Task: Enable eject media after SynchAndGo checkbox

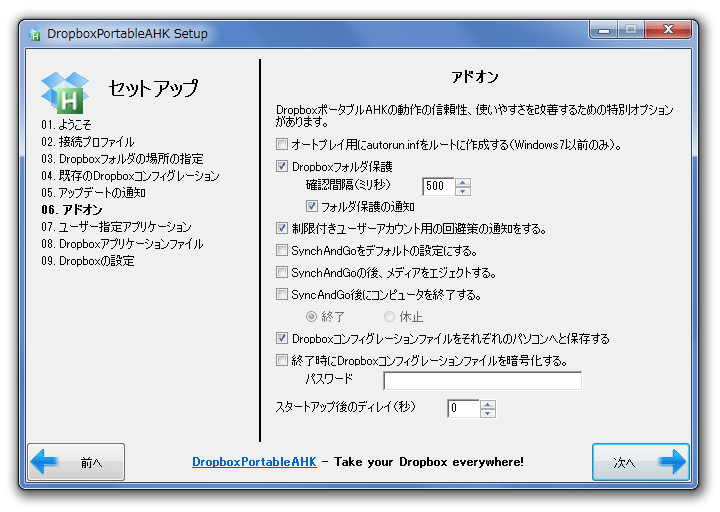Action: 281,272
